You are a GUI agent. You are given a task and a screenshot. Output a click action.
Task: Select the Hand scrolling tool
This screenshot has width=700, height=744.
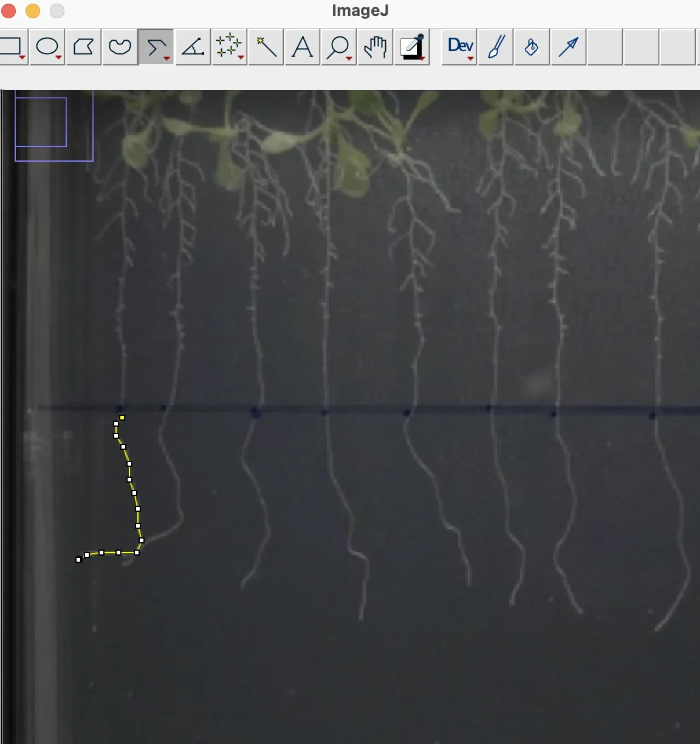[x=375, y=47]
